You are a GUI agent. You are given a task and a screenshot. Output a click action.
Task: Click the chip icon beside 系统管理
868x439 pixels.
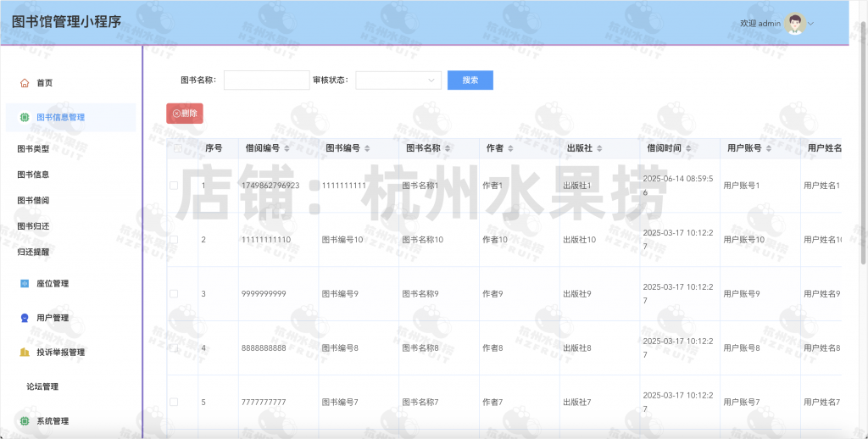click(x=25, y=421)
